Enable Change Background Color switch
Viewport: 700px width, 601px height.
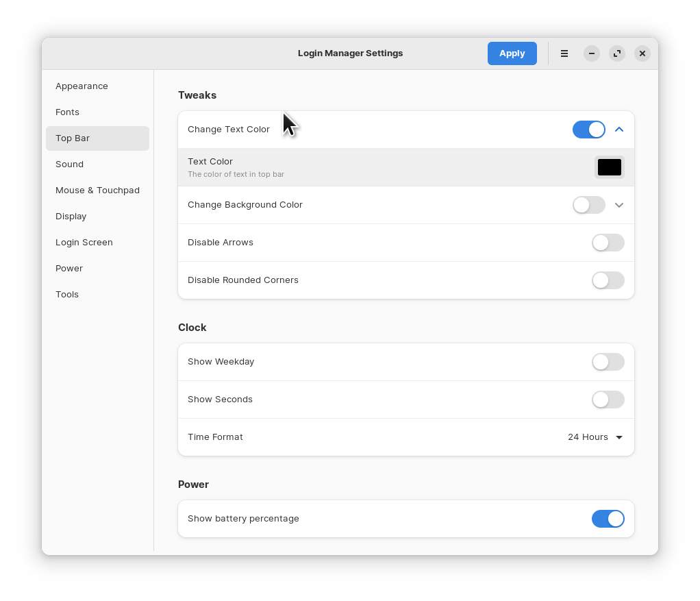point(589,205)
